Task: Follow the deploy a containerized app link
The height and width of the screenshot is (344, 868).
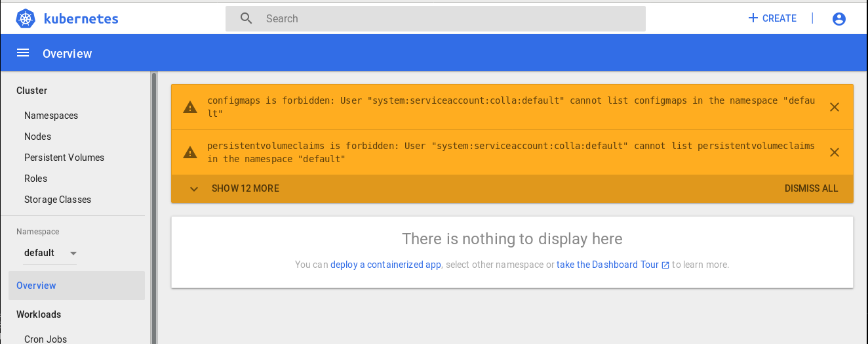Action: [x=385, y=265]
